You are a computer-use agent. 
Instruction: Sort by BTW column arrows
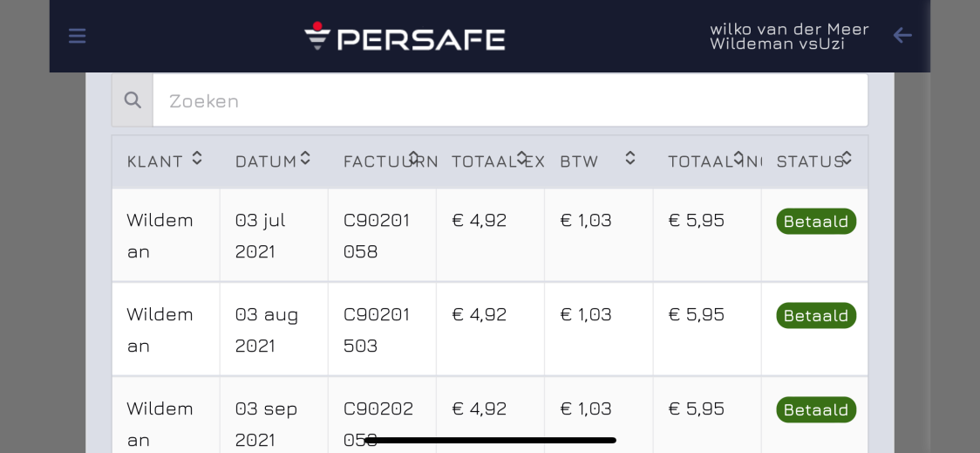tap(630, 158)
